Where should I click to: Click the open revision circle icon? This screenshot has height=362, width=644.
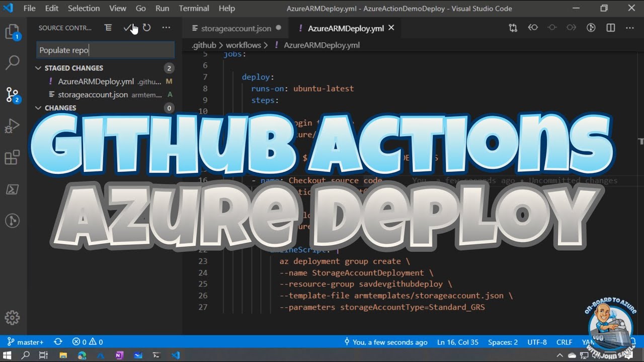[552, 28]
